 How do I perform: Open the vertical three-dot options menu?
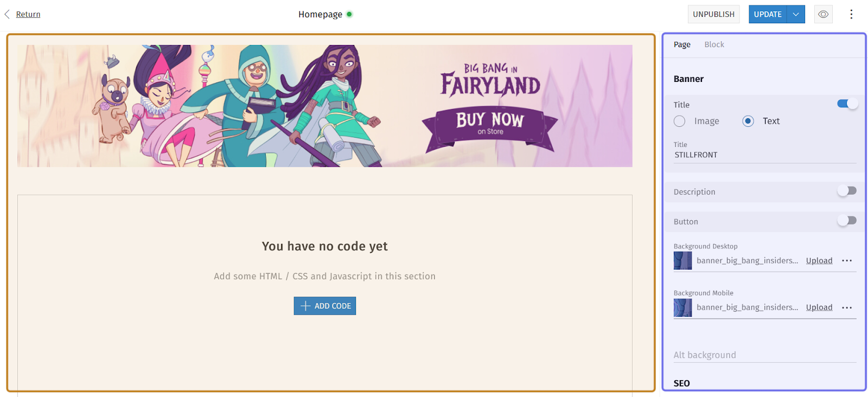click(x=851, y=14)
